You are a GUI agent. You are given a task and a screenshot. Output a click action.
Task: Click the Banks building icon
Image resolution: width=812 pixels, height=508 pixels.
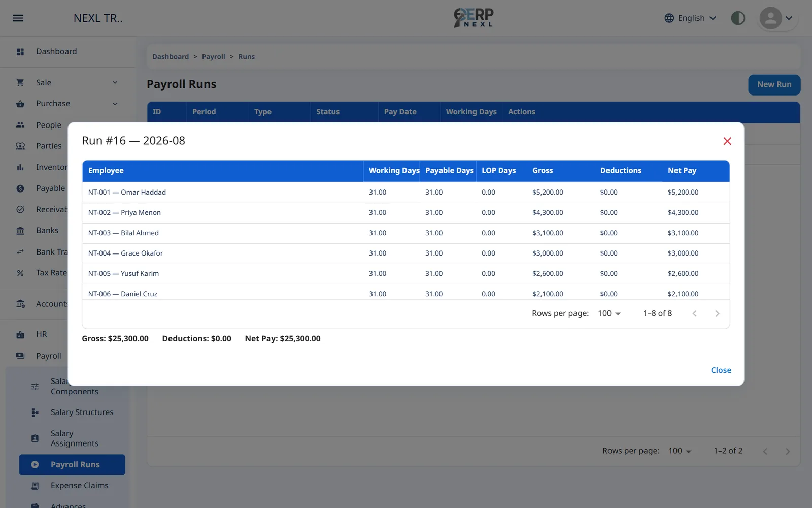point(20,231)
